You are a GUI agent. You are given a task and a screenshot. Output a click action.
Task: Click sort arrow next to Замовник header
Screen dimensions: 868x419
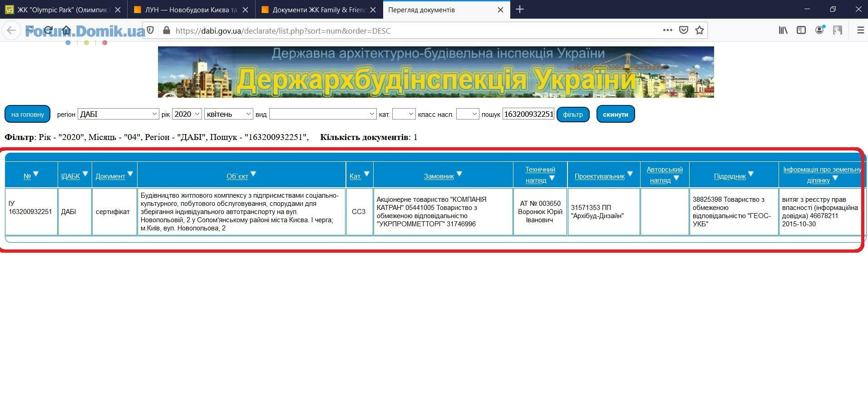tap(459, 174)
